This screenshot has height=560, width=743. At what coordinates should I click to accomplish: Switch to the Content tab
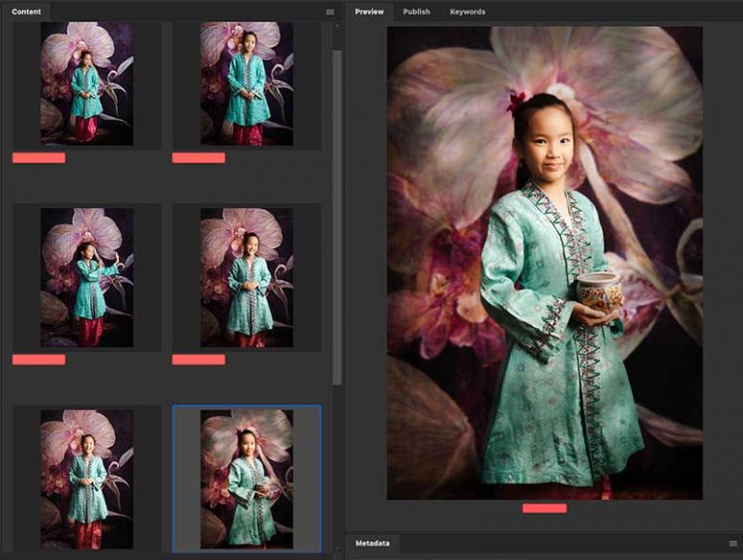[x=26, y=12]
